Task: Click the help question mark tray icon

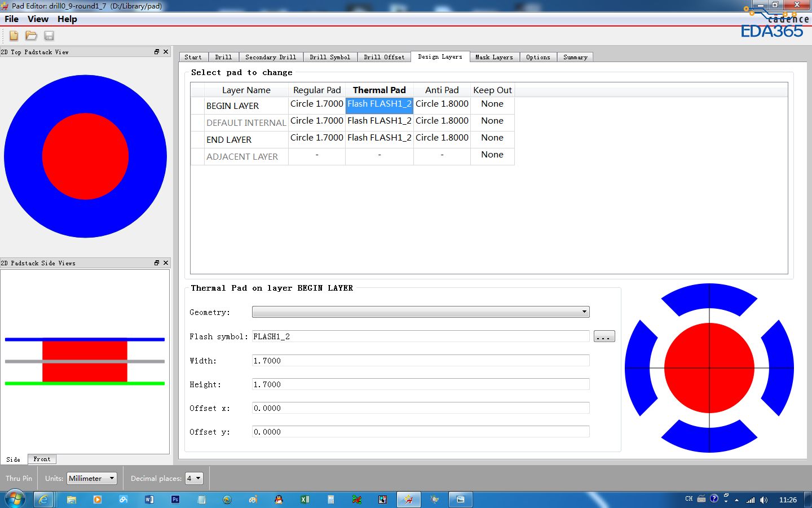Action: (x=714, y=498)
